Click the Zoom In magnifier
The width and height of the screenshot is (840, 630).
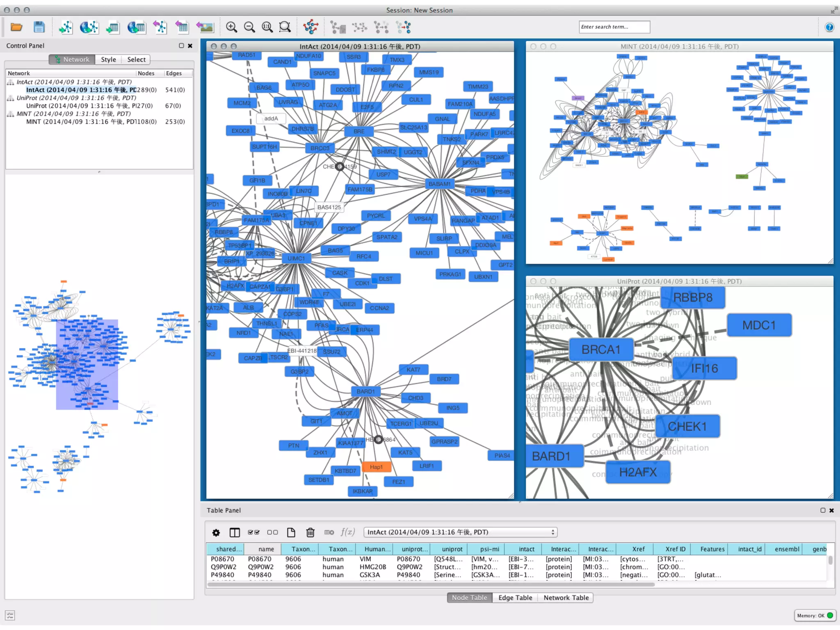click(231, 27)
